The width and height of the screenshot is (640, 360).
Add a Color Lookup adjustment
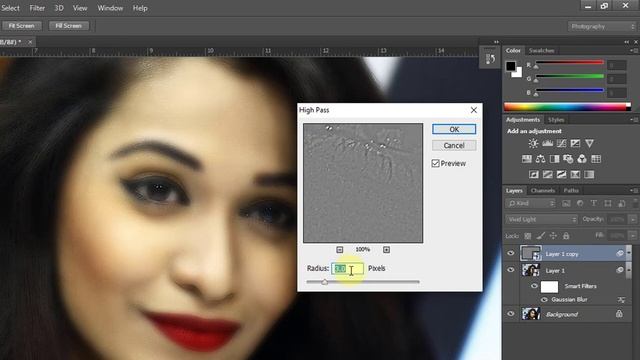coord(596,159)
